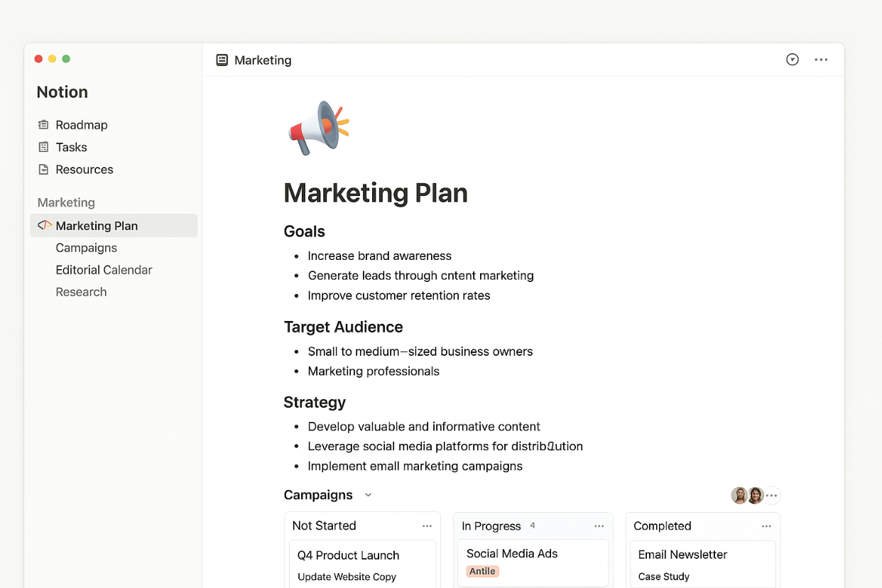
Task: Click the Resources page icon in sidebar
Action: tap(43, 169)
